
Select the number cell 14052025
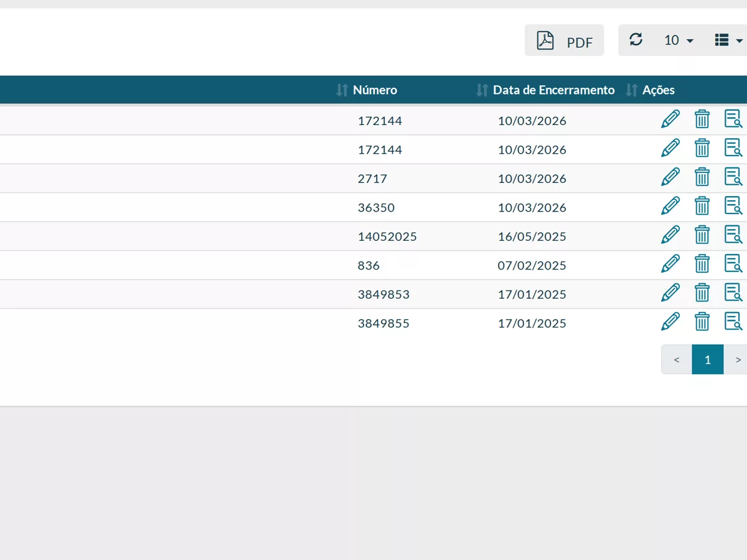tap(387, 236)
